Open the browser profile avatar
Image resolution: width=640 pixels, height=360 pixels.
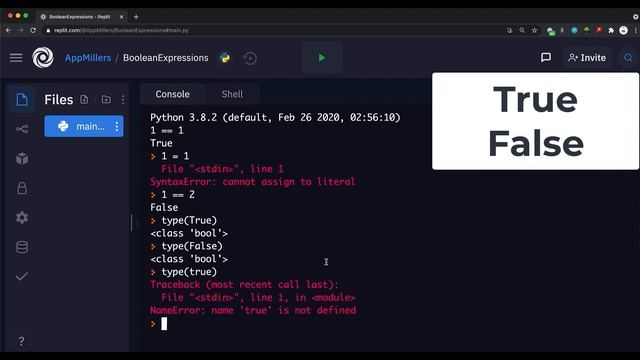point(623,30)
